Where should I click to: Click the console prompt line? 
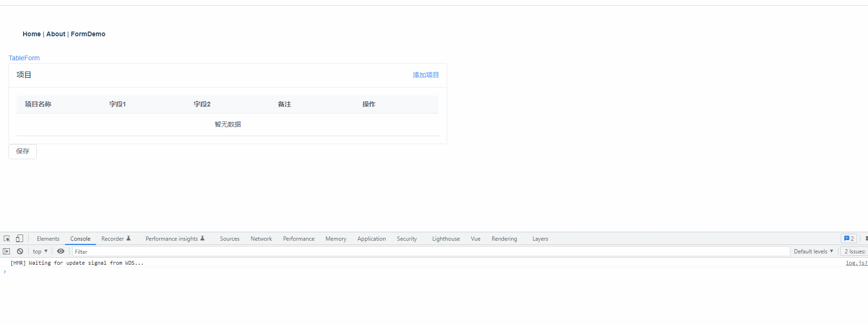point(434,272)
